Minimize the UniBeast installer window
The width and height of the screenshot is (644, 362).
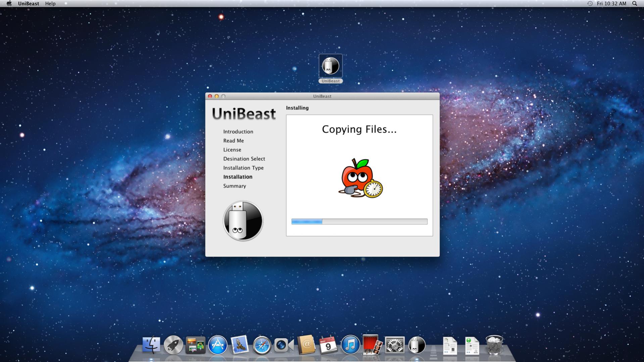[217, 96]
